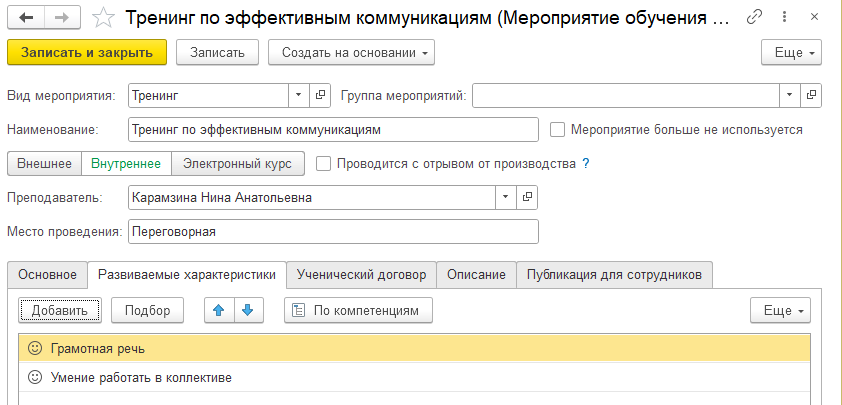Switch to the Ученический договор tab
842x405 pixels.
361,274
